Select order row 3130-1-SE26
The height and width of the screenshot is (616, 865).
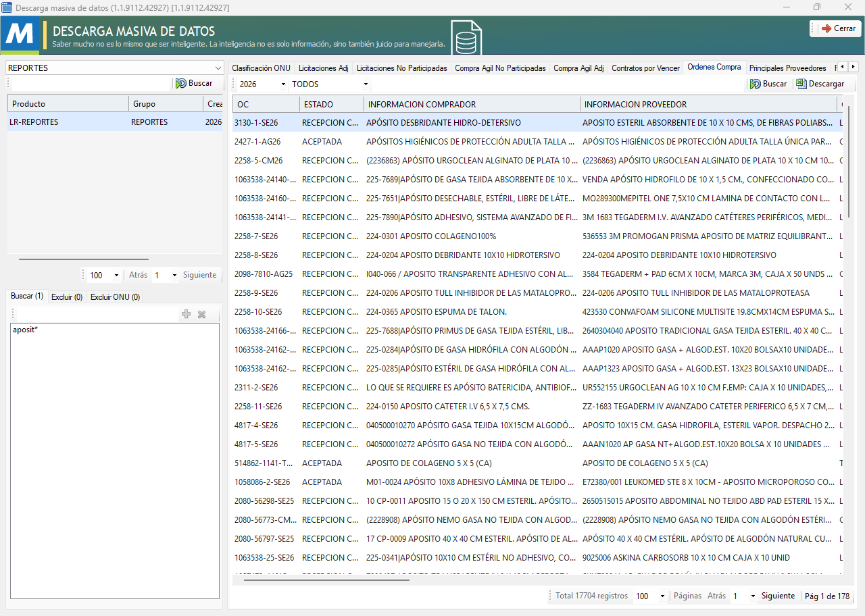tap(537, 123)
